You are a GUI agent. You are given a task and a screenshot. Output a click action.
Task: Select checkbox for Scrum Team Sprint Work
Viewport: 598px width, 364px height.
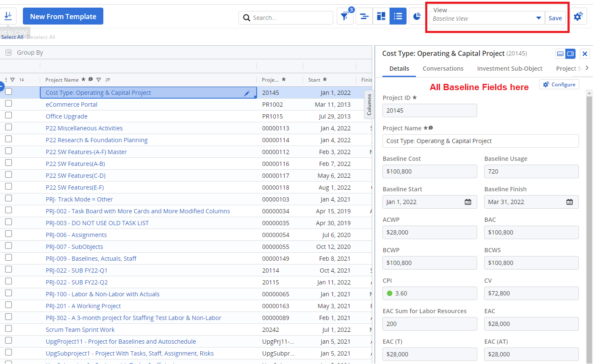click(x=8, y=329)
